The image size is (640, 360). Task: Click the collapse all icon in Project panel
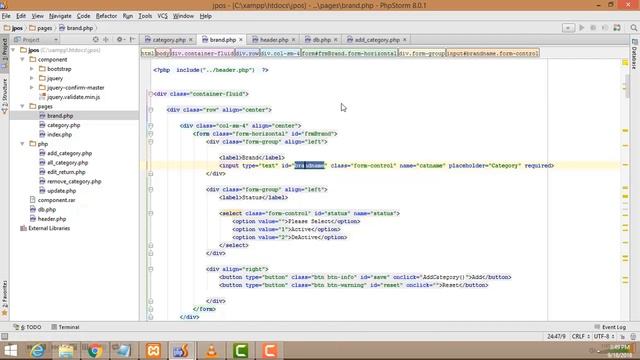pos(106,40)
